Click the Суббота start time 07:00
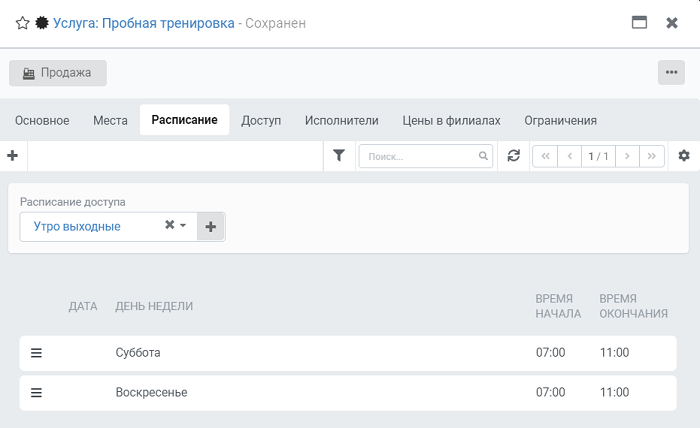 (x=550, y=353)
